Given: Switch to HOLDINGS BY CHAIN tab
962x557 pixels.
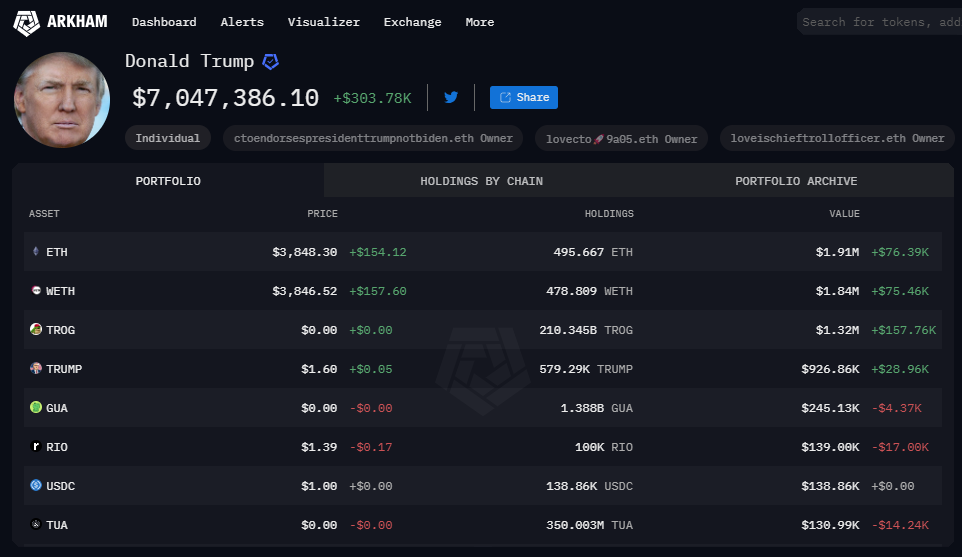Looking at the screenshot, I should pyautogui.click(x=482, y=181).
